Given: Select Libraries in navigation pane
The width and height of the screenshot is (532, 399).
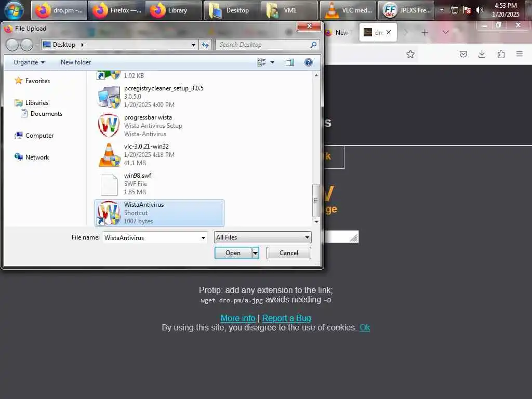Looking at the screenshot, I should coord(31,103).
